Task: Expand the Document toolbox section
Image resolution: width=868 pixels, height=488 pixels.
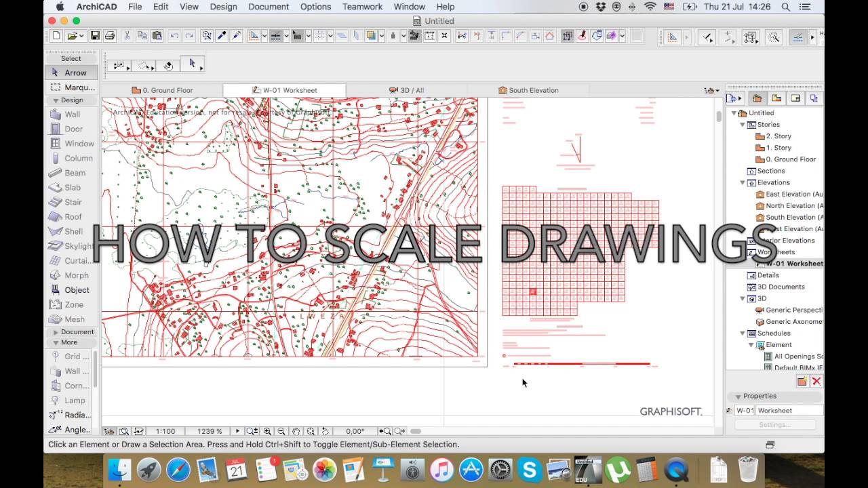Action: (x=56, y=332)
